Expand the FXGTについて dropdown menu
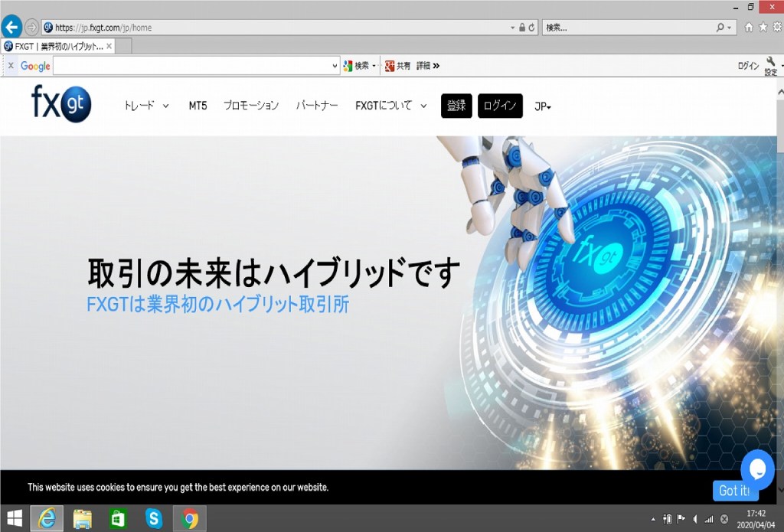 [390, 106]
